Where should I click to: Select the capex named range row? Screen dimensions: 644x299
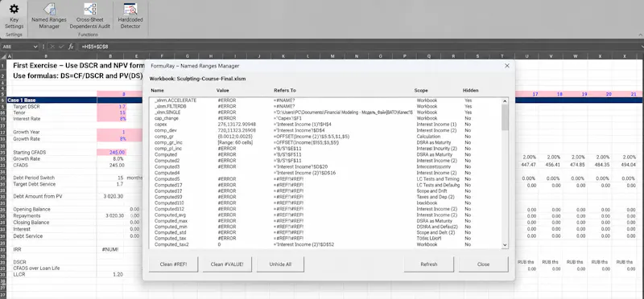[325, 124]
